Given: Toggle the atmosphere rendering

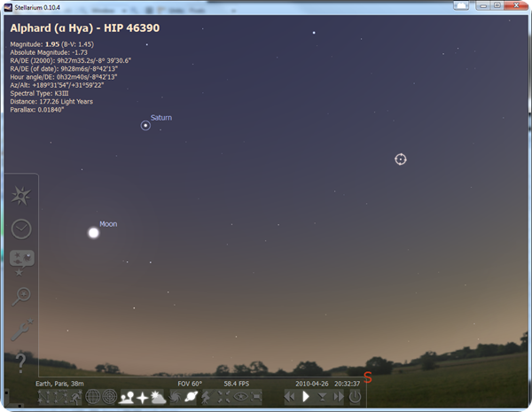Looking at the screenshot, I should pos(158,397).
